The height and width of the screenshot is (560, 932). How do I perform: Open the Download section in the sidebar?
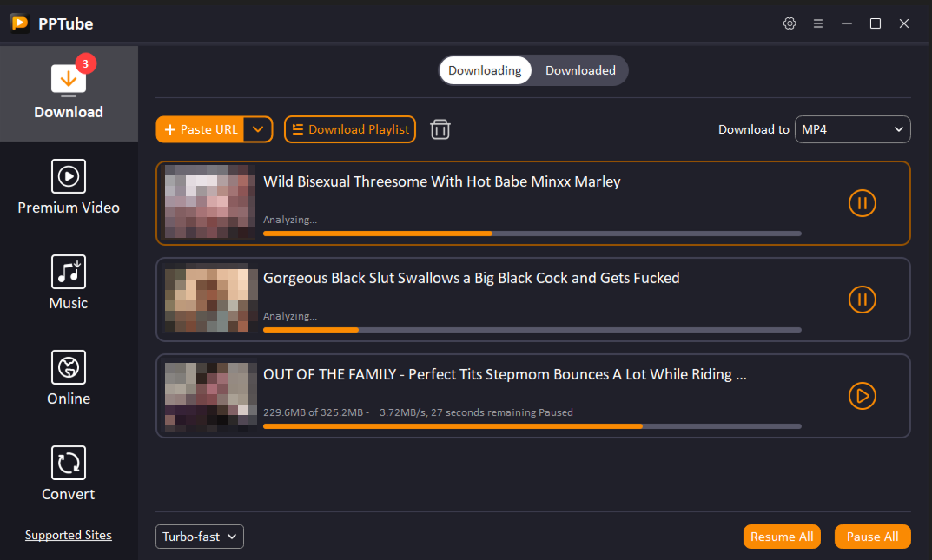click(69, 91)
